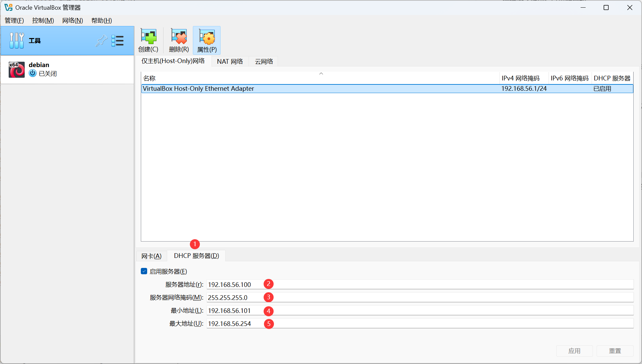Viewport: 642px width, 364px height.
Task: Click the lower address field 192.168.56.101
Action: click(x=420, y=310)
